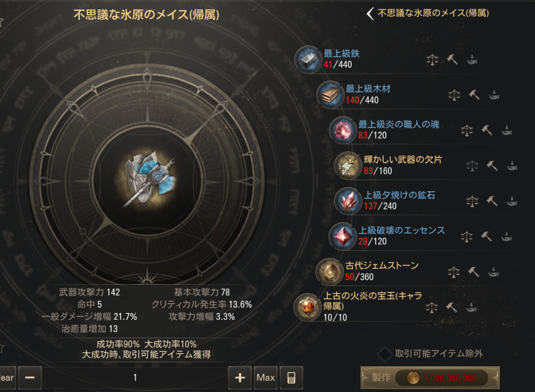Image resolution: width=535 pixels, height=392 pixels.
Task: Click the hammer icon for 最上級木材
Action: pyautogui.click(x=474, y=95)
